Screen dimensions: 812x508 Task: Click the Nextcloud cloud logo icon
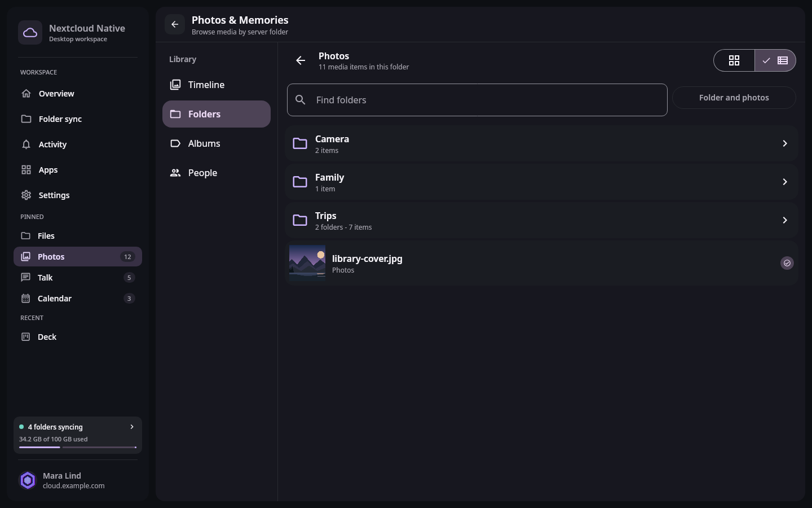click(30, 33)
